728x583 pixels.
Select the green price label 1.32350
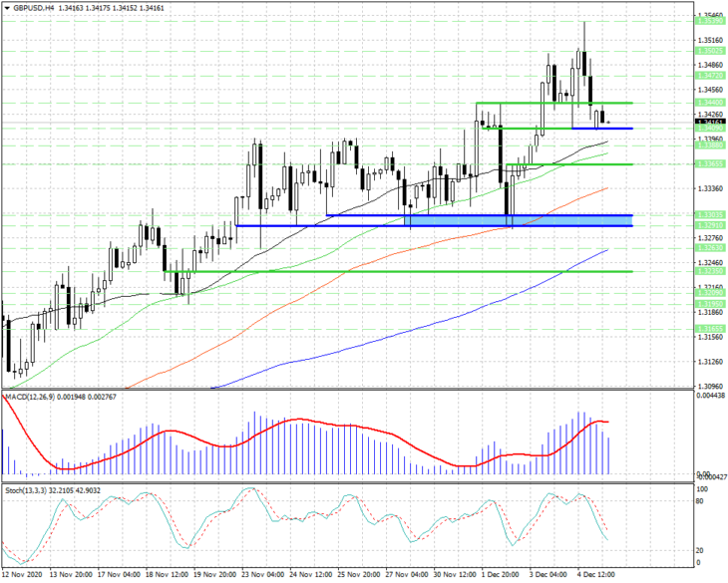710,271
